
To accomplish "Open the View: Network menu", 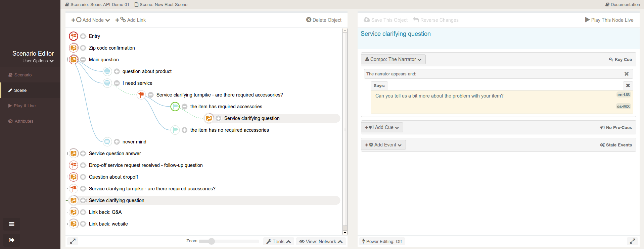I will pos(321,241).
